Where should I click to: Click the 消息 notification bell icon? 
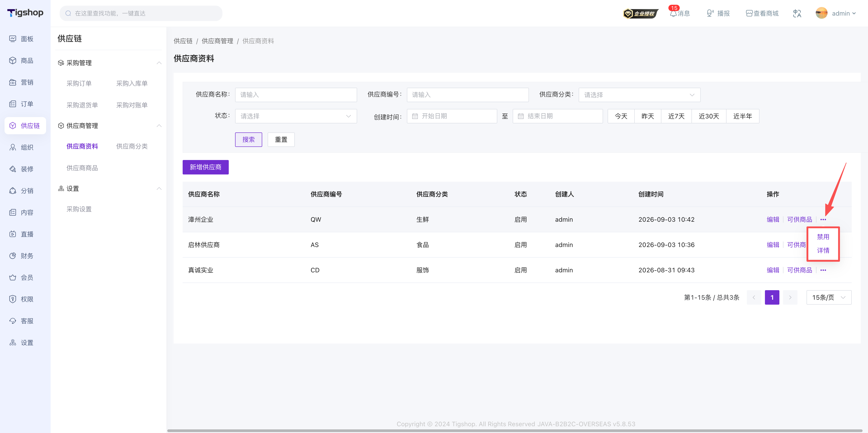click(x=673, y=14)
